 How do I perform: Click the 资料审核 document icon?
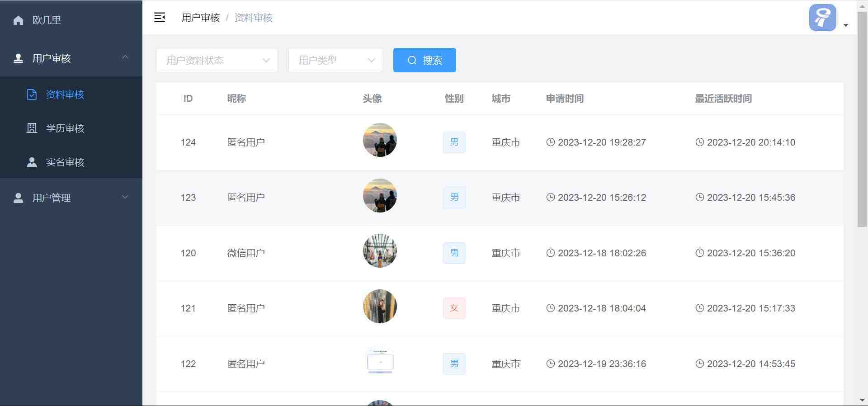click(x=32, y=94)
